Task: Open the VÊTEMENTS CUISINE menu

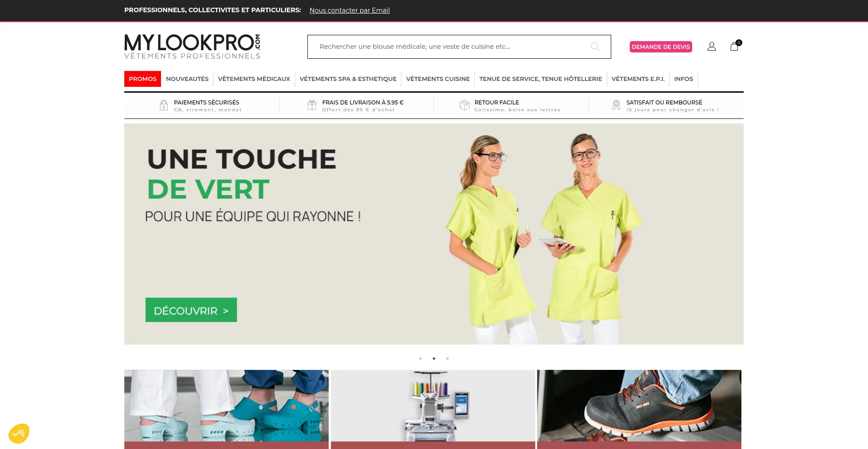Action: pos(438,79)
